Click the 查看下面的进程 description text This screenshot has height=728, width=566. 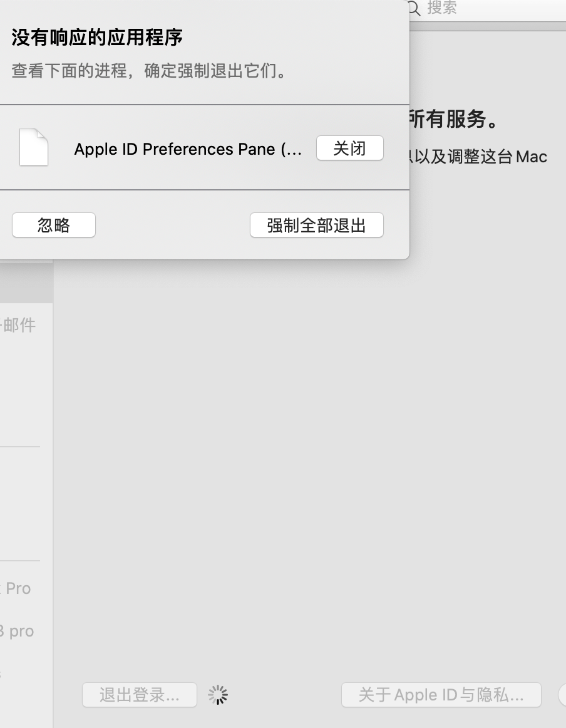[x=150, y=70]
